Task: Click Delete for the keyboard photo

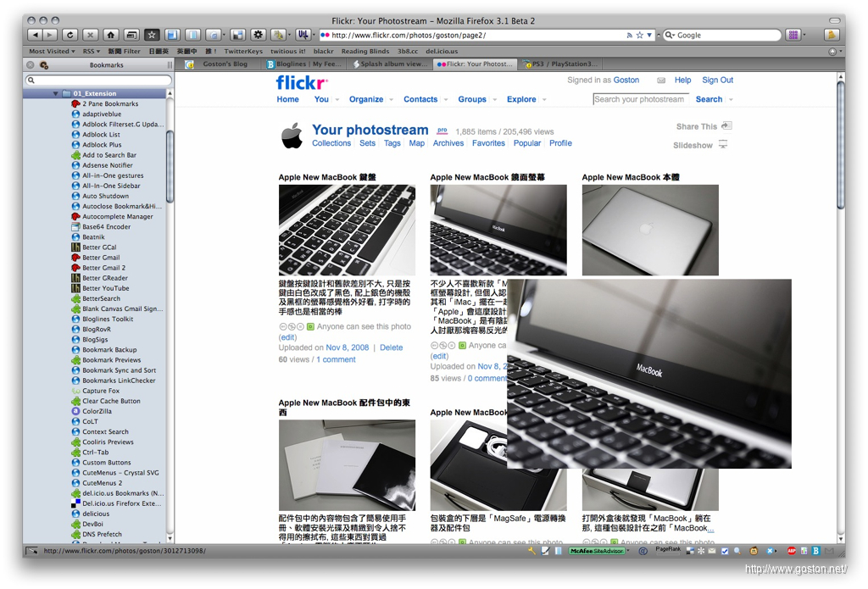Action: click(x=392, y=347)
